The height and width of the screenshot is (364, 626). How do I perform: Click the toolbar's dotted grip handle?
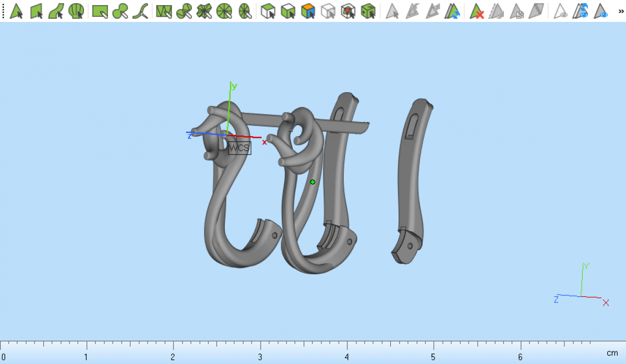tap(4, 11)
